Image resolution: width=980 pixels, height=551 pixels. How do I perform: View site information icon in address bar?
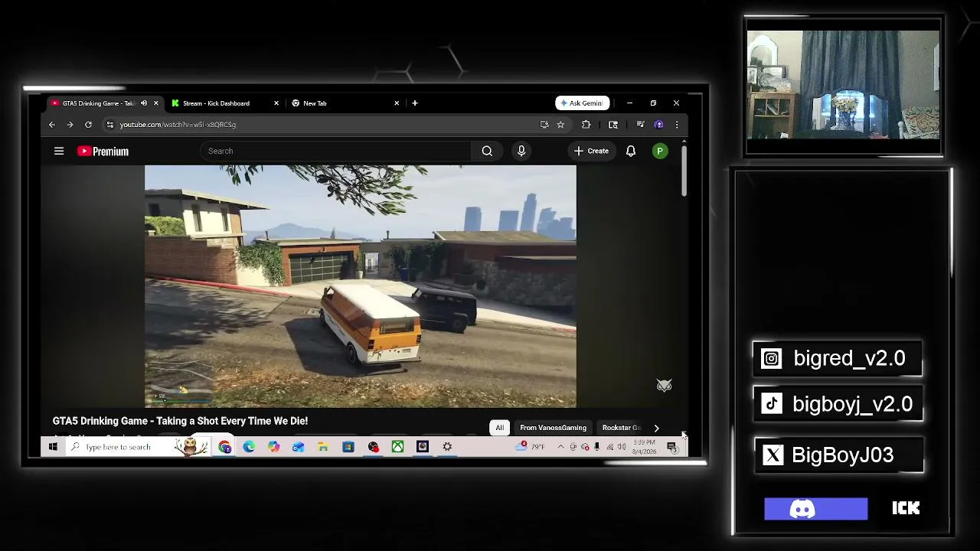point(110,125)
